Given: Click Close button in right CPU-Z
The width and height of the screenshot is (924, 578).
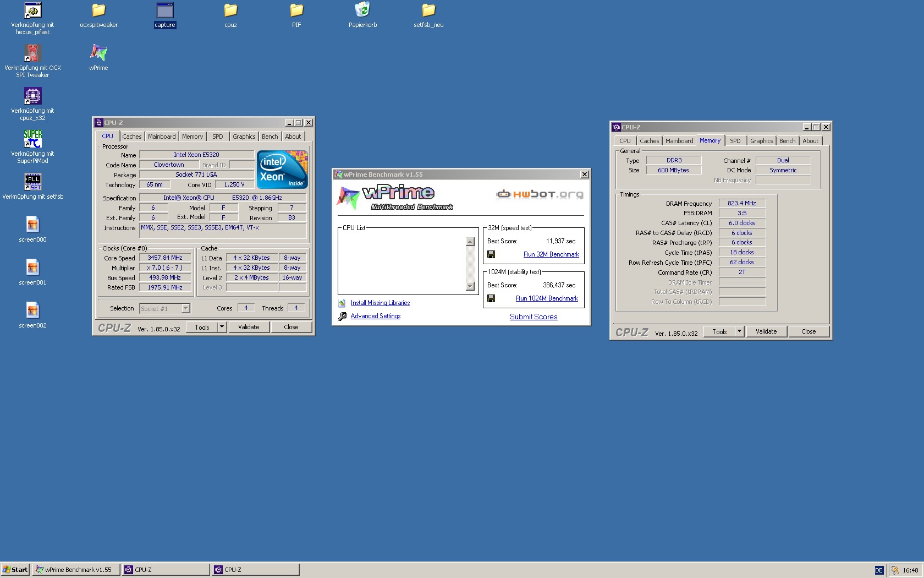Looking at the screenshot, I should 809,331.
